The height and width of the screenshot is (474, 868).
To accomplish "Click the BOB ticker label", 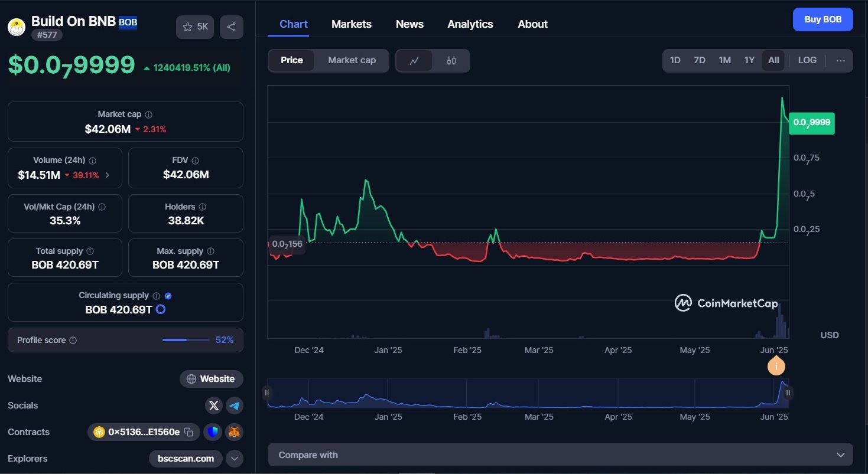I will [x=128, y=22].
